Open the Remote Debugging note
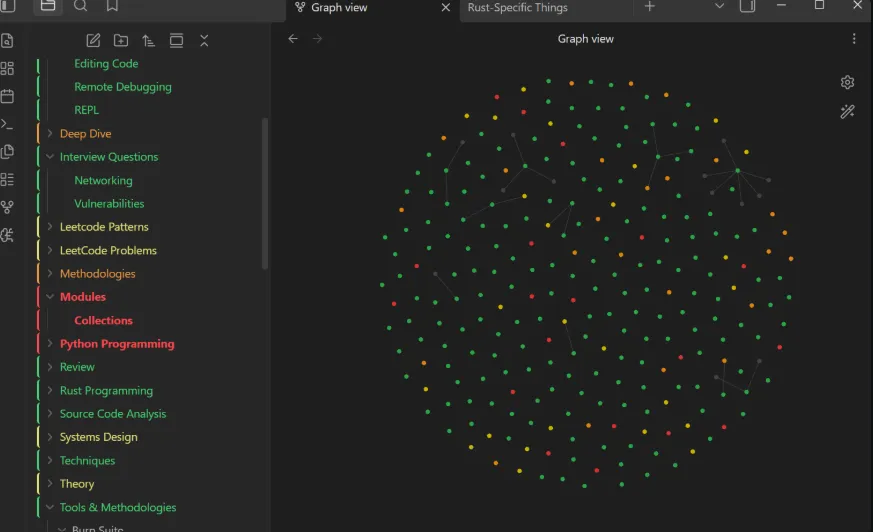This screenshot has width=873, height=532. [x=122, y=87]
